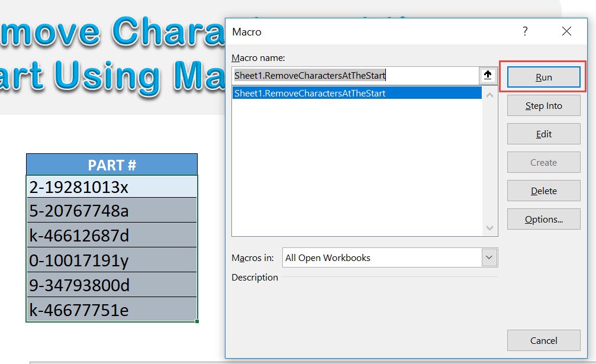Select Sheet1.RemoveCharactersAtTheStart in the macro list
The width and height of the screenshot is (596, 364).
(x=356, y=93)
